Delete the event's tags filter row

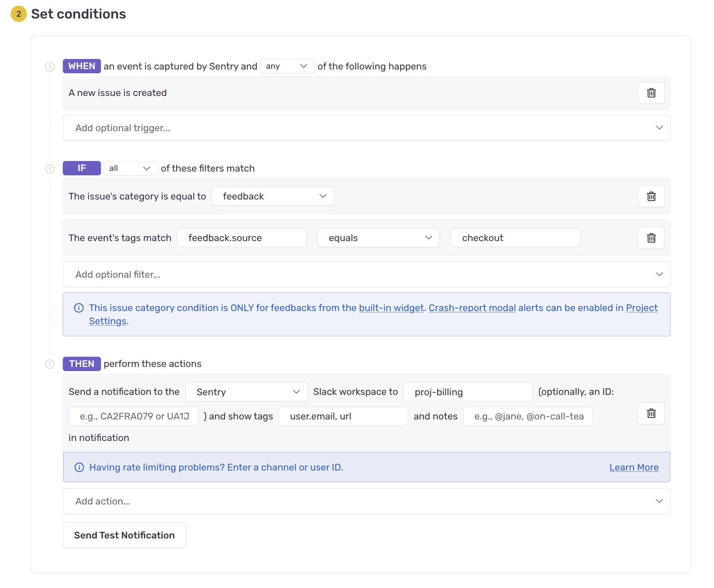click(x=651, y=238)
